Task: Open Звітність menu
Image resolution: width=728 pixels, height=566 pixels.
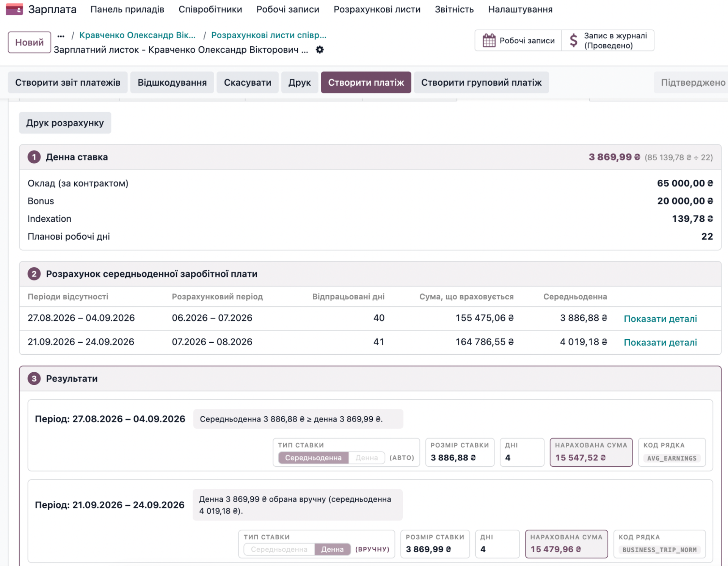Action: point(454,9)
